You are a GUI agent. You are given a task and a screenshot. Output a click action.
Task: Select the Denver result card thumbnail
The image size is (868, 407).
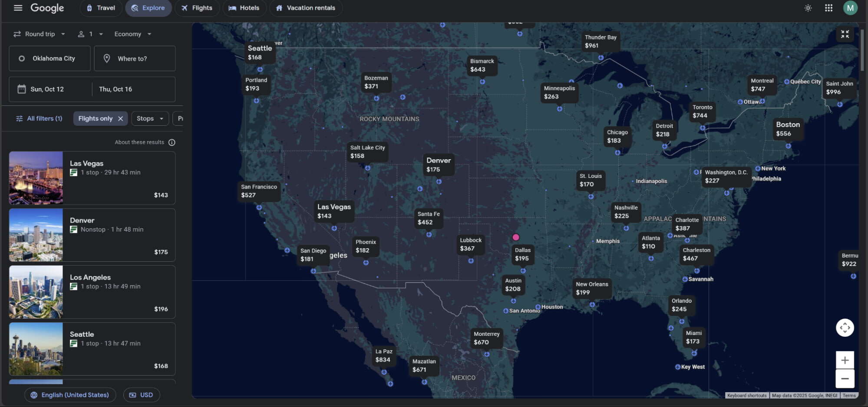tap(36, 235)
